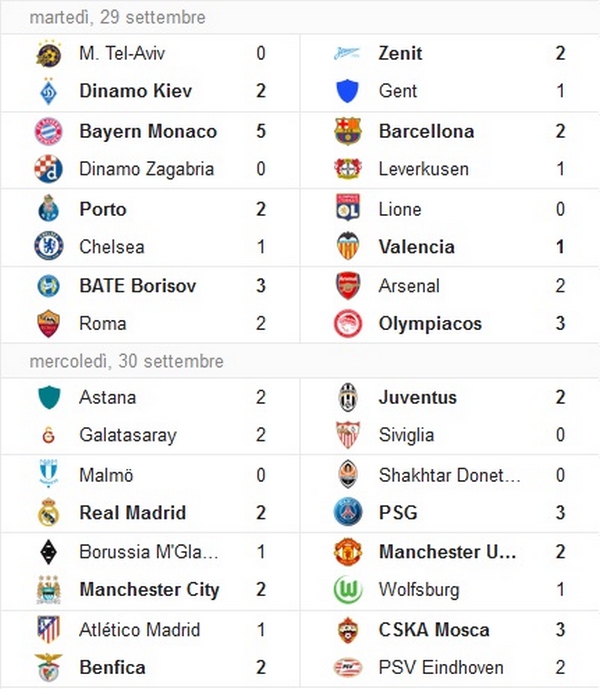
Task: Click the Wolfsburg club crest
Action: pos(348,589)
